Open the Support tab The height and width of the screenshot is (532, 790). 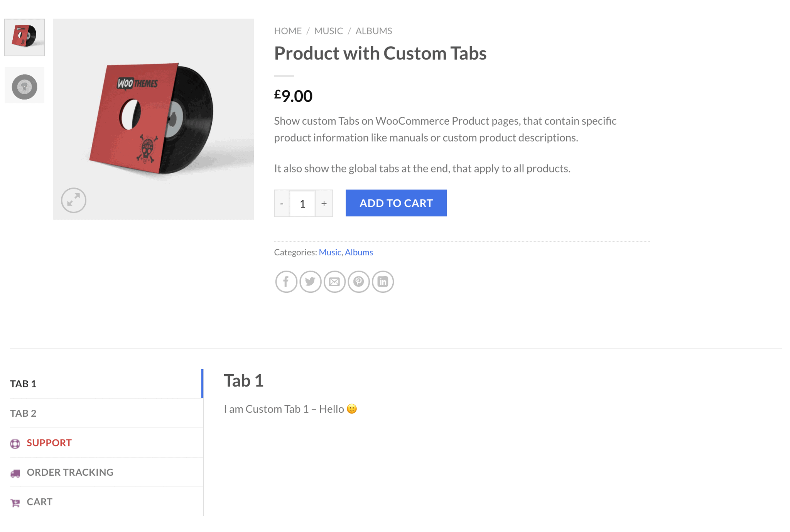click(49, 443)
